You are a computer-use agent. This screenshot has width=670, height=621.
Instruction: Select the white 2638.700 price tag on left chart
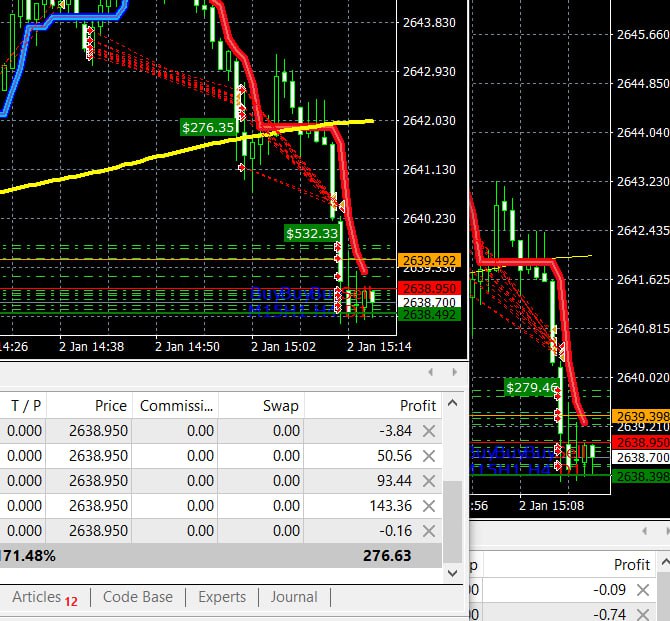point(429,302)
